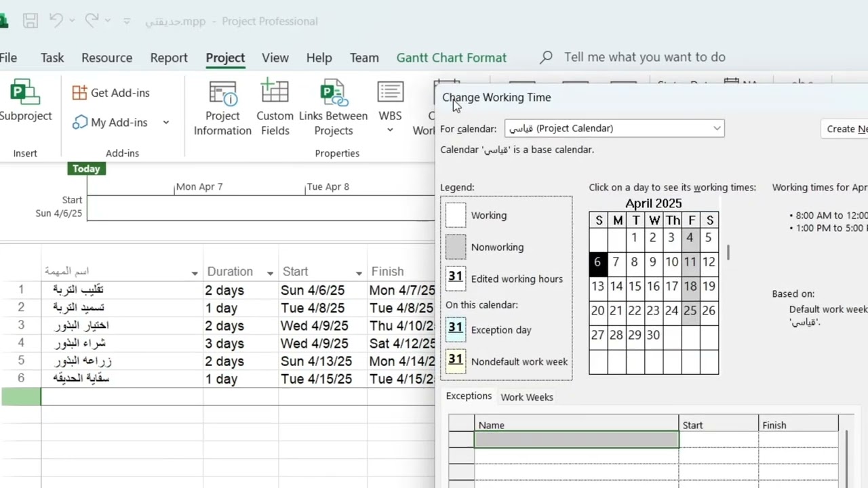The height and width of the screenshot is (488, 868).
Task: Open the task name column filter arrow
Action: [195, 272]
